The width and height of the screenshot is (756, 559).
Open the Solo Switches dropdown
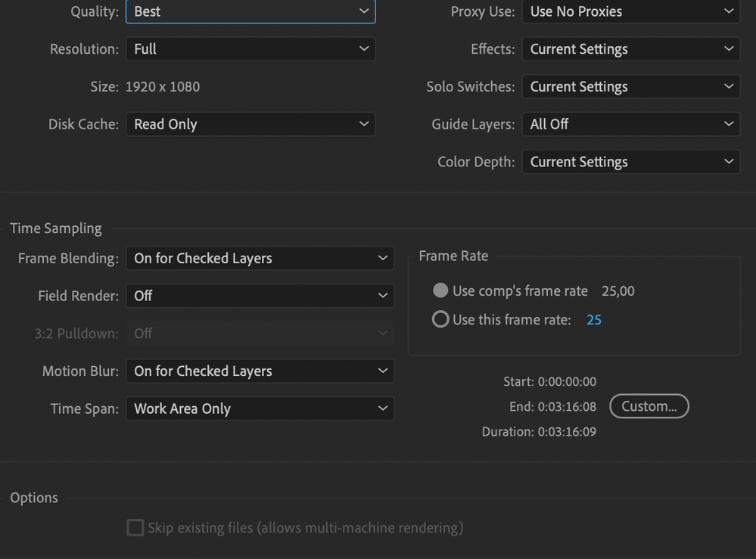pos(630,86)
